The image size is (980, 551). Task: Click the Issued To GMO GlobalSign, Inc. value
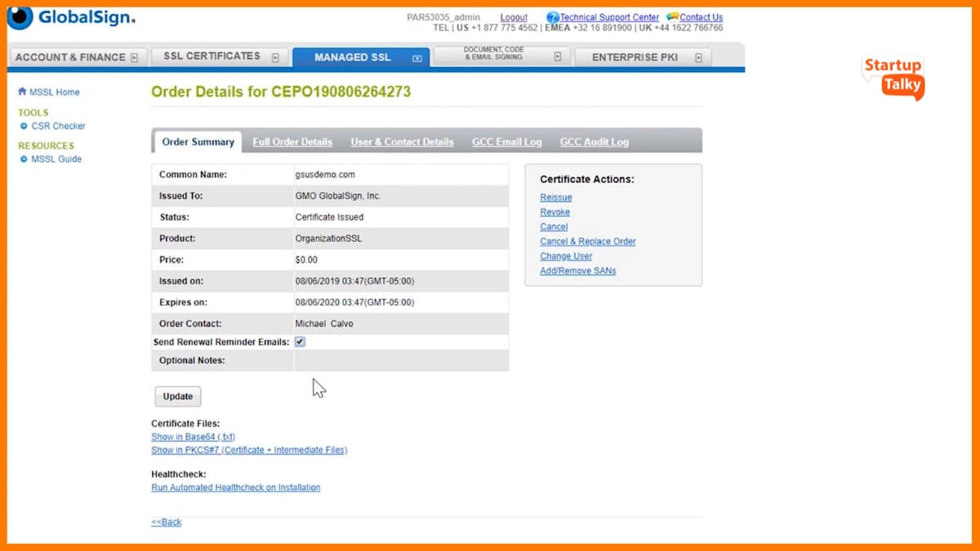[338, 196]
